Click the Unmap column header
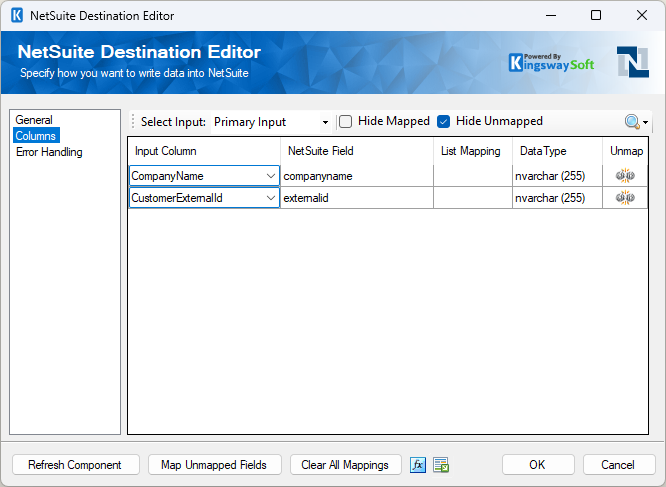 point(625,151)
